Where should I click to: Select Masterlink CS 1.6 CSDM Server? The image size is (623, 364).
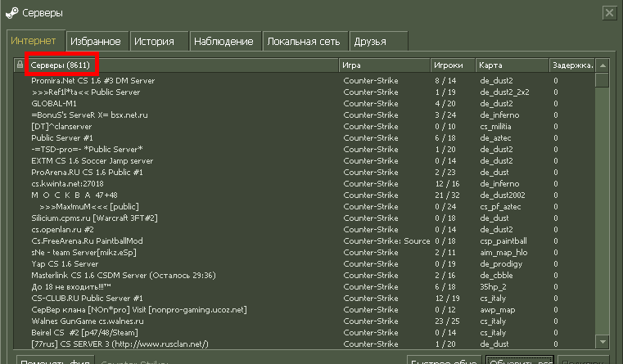305,276
